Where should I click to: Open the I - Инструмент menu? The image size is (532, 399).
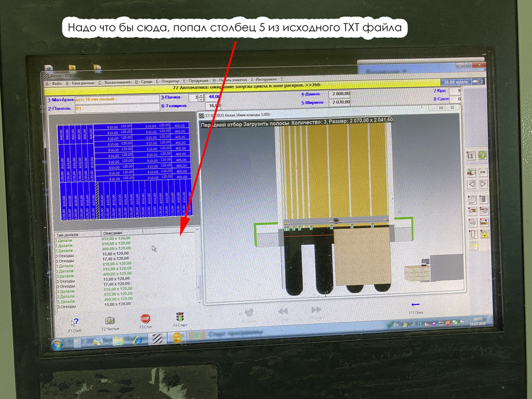[264, 79]
